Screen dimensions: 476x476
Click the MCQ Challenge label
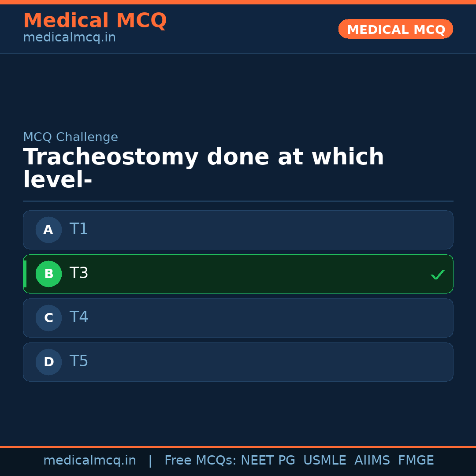71,138
